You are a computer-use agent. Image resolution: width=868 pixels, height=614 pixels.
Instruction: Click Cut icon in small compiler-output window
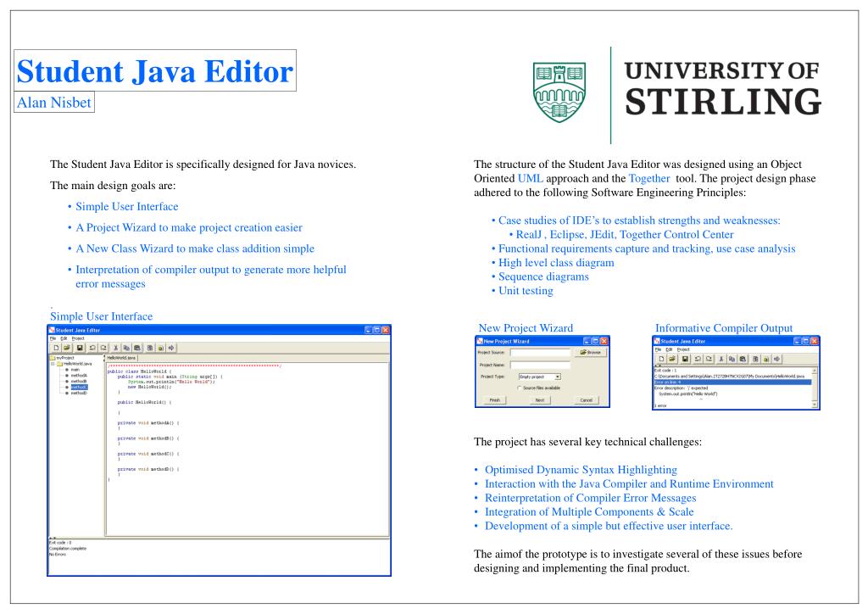click(x=721, y=359)
